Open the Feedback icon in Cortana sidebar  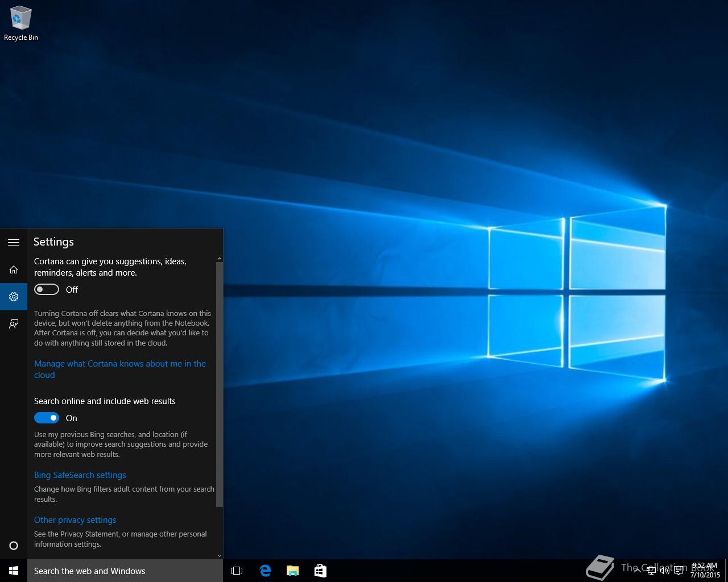click(x=14, y=324)
